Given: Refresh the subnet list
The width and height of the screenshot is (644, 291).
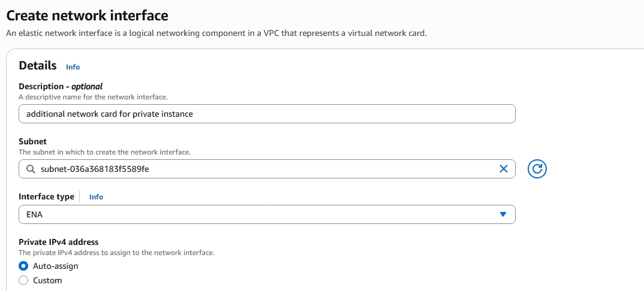Looking at the screenshot, I should pos(537,169).
